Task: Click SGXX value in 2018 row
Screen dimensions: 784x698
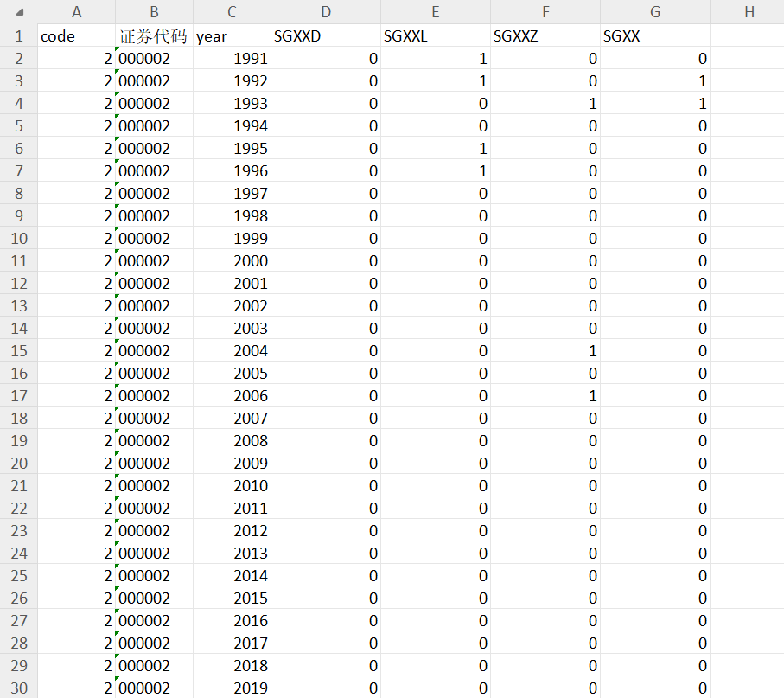Action: (x=655, y=665)
